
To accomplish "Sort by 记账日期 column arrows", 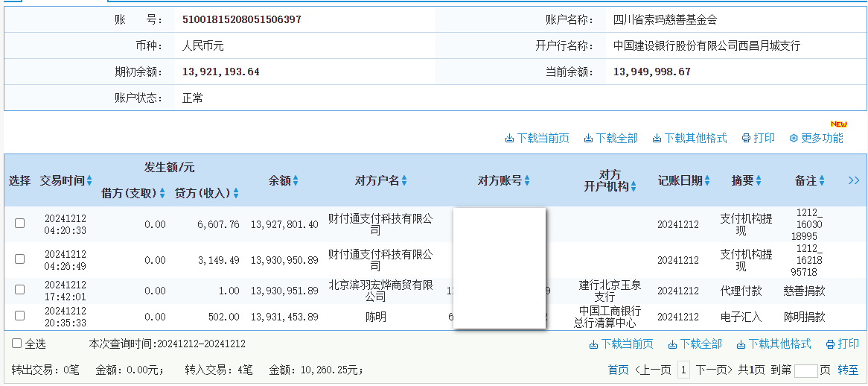I will [707, 180].
